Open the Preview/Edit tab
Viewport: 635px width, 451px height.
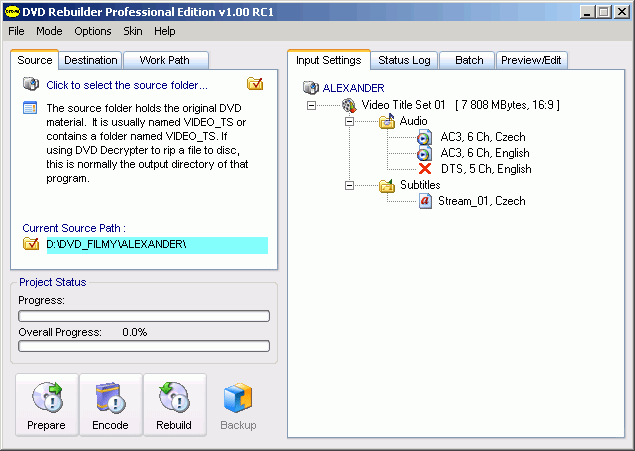531,60
